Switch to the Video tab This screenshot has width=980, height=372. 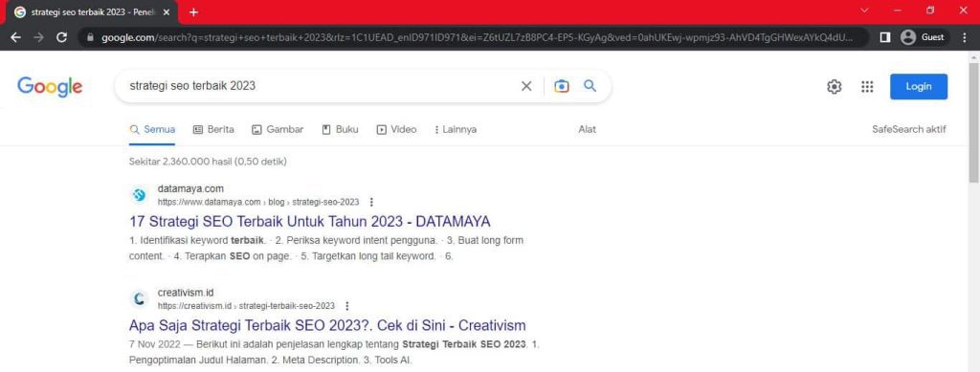coord(396,130)
